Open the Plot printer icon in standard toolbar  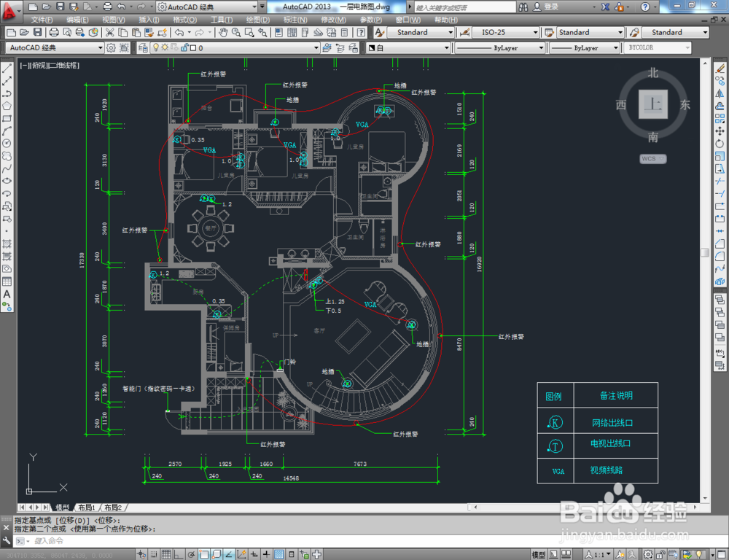click(x=54, y=32)
